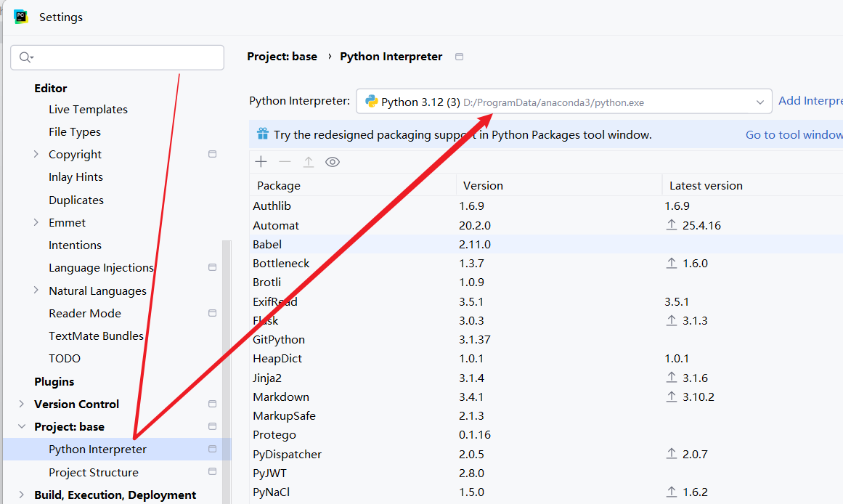Click the Add Interpreter link

coord(810,101)
